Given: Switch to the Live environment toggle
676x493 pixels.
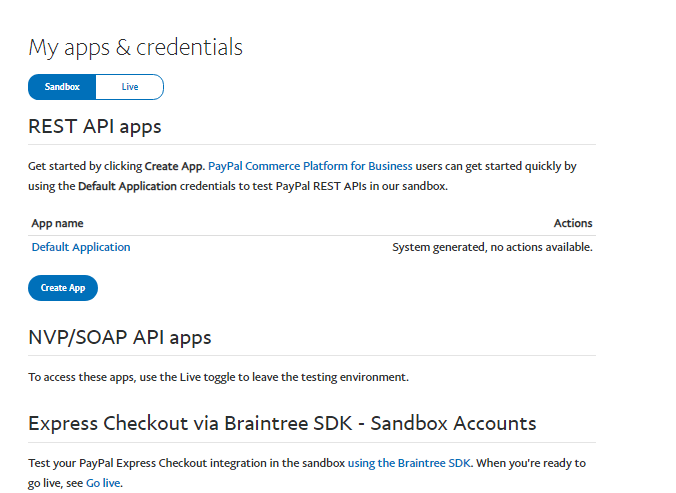Looking at the screenshot, I should tap(130, 87).
